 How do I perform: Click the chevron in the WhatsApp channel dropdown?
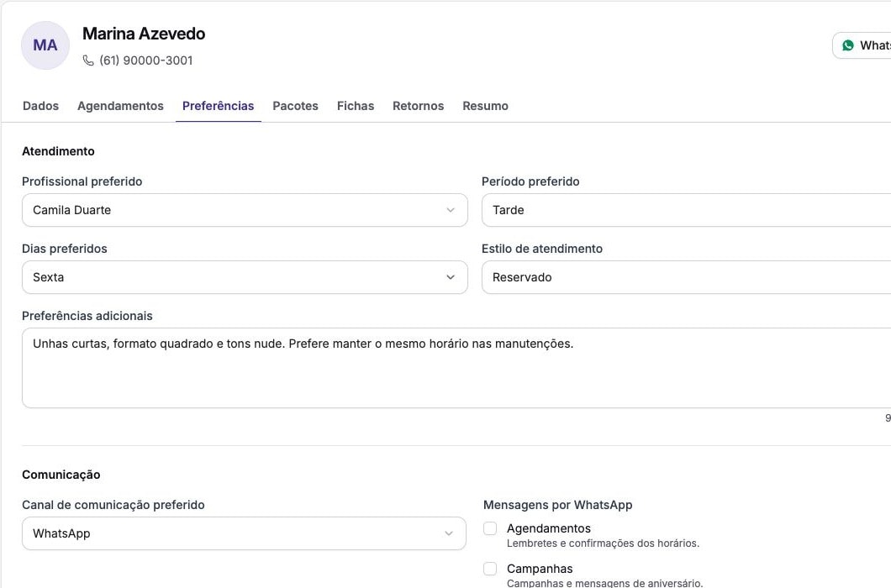[x=449, y=533]
